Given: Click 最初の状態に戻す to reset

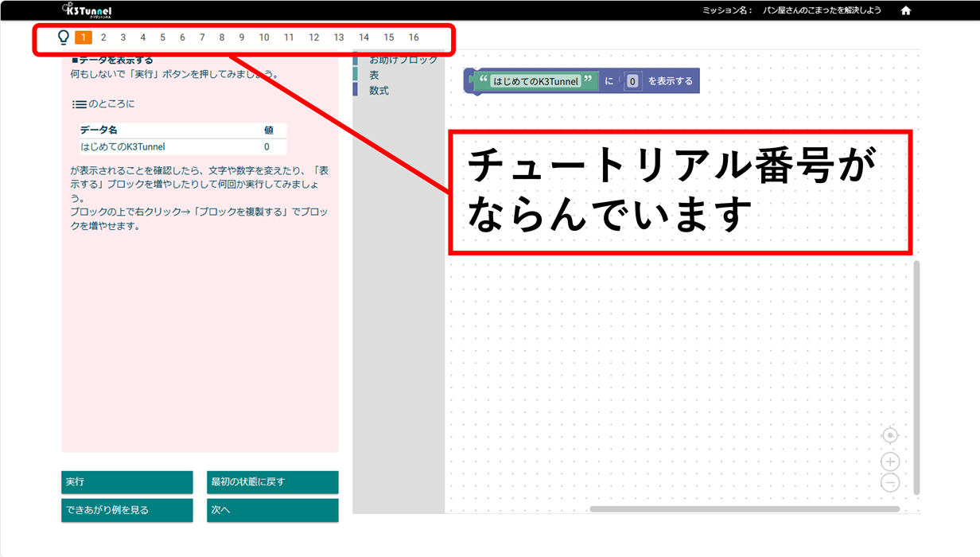Looking at the screenshot, I should coord(272,482).
